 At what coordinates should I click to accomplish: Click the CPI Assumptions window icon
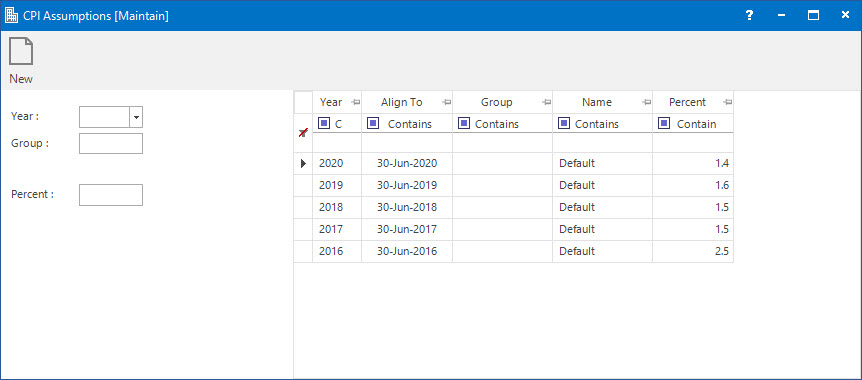coord(11,16)
